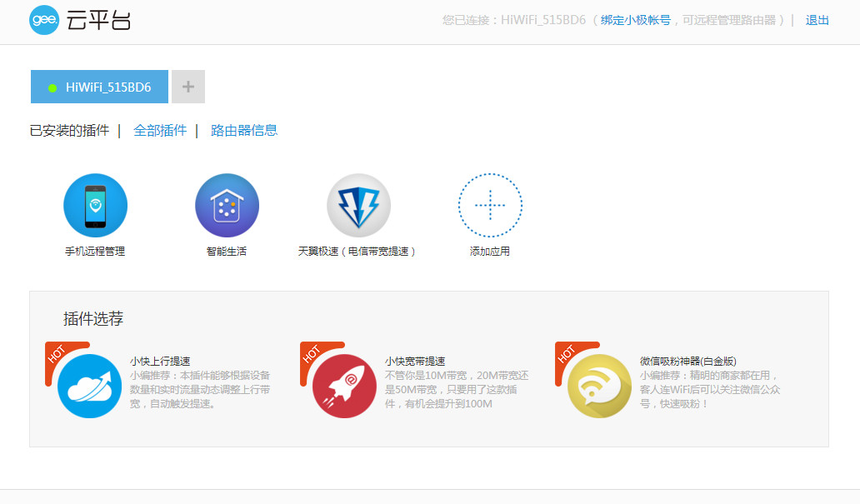
Task: Click the 绑定小极帐号 link
Action: [636, 20]
